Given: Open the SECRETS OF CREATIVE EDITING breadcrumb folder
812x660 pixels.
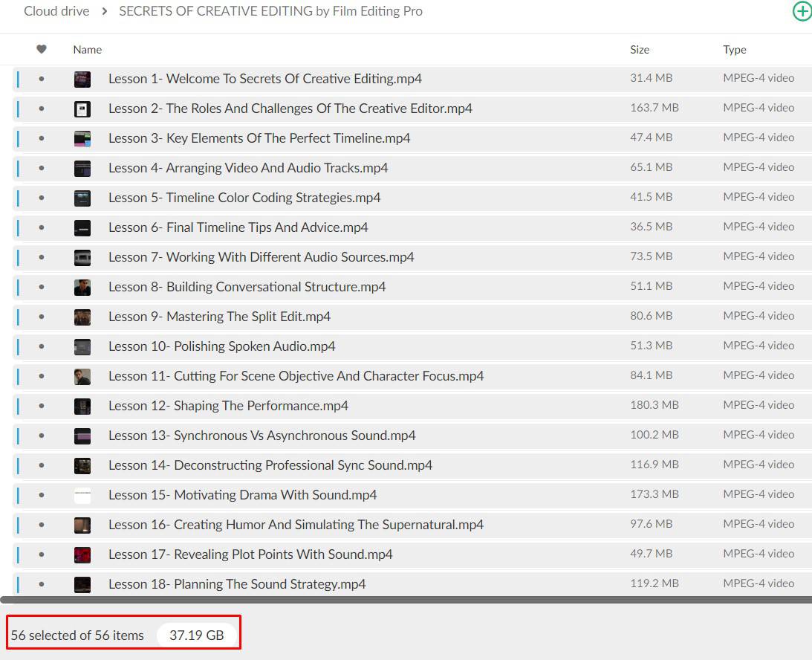Looking at the screenshot, I should click(270, 11).
